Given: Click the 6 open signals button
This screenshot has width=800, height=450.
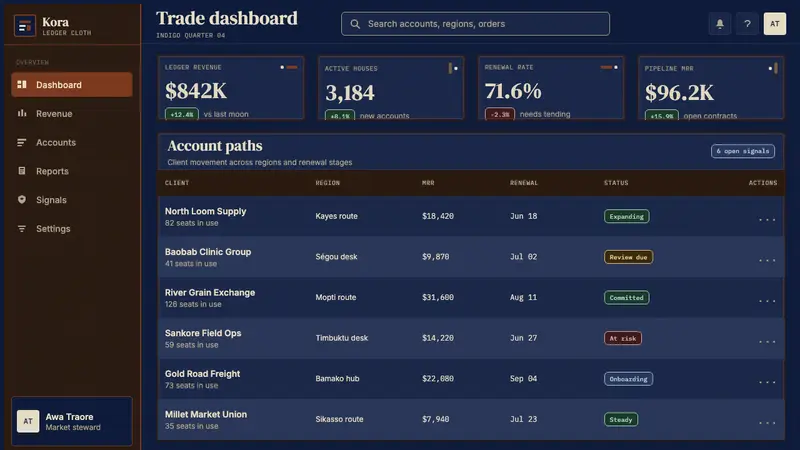Looking at the screenshot, I should click(x=743, y=151).
